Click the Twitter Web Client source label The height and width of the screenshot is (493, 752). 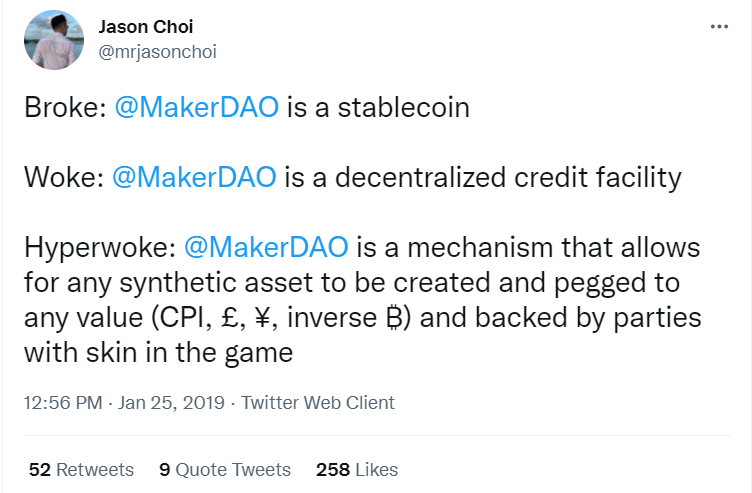(318, 403)
